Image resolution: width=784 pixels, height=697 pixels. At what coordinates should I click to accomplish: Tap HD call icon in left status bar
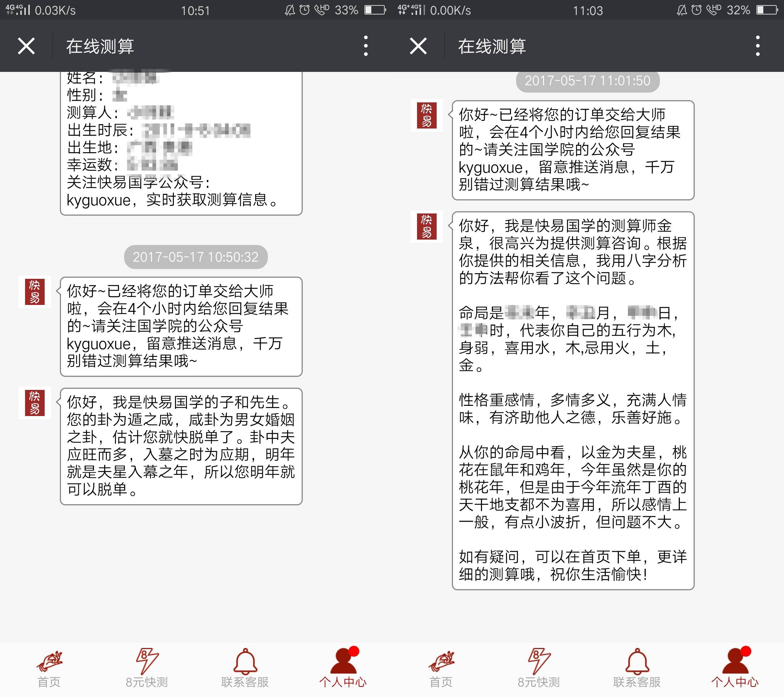tap(322, 9)
